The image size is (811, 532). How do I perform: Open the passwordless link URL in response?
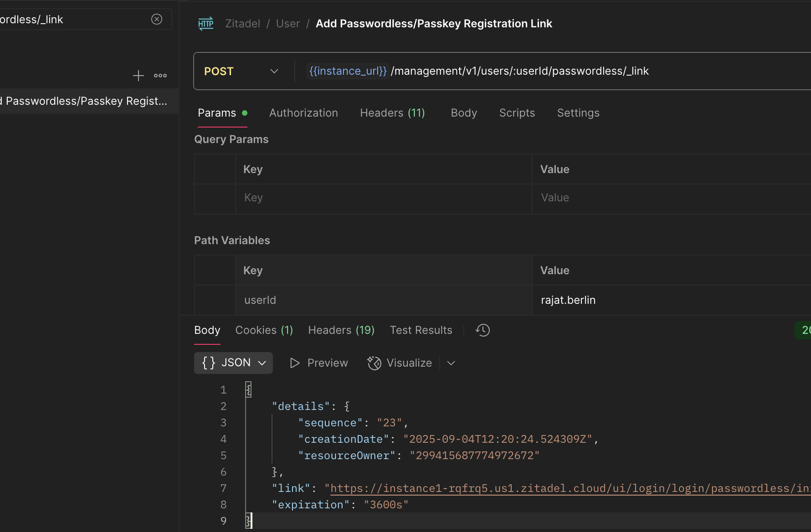click(570, 488)
